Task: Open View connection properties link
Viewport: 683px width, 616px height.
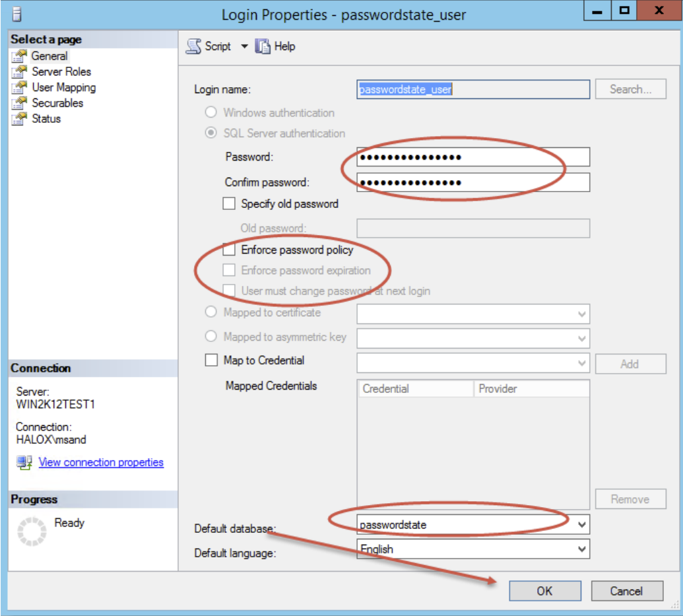Action: point(101,463)
